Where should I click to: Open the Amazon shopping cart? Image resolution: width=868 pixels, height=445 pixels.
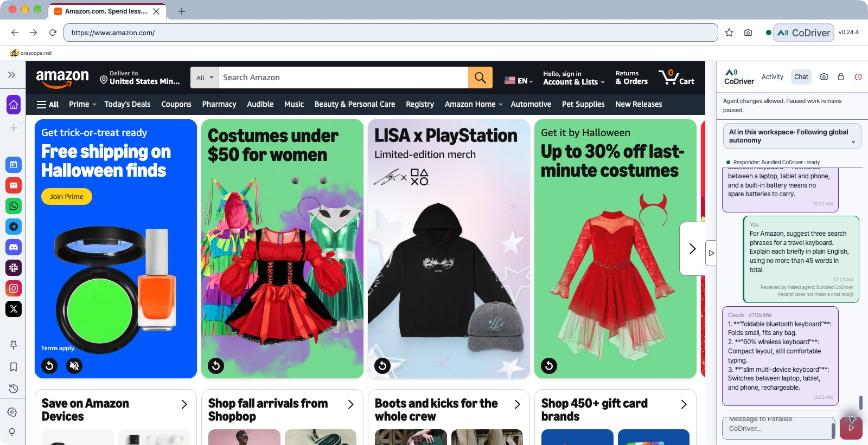676,78
